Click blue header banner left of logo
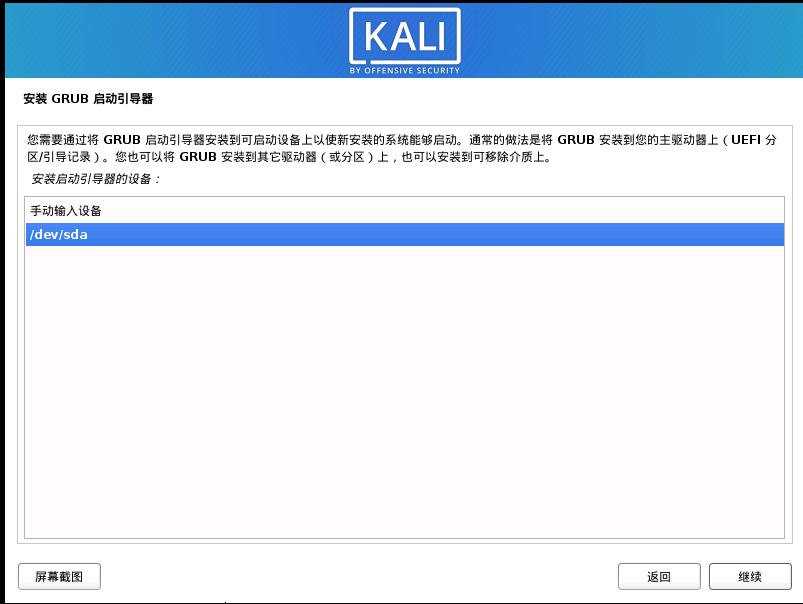The width and height of the screenshot is (803, 604). [170, 40]
